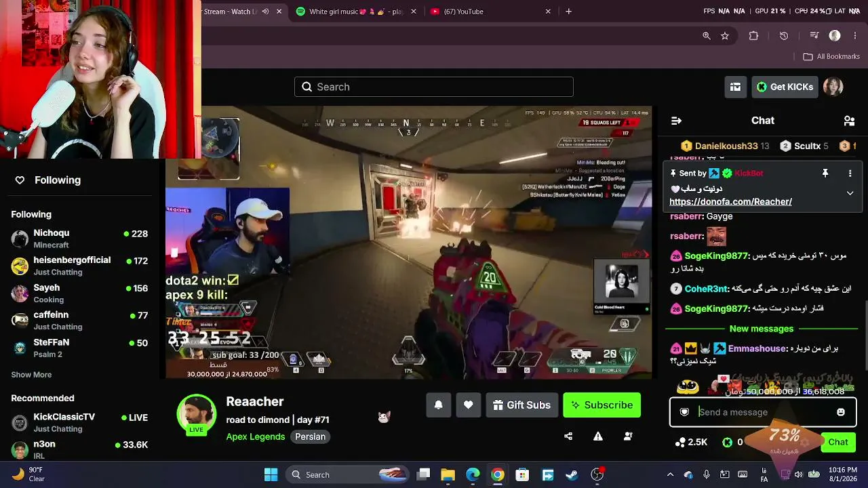
Task: Open the pinned message options menu
Action: (x=850, y=174)
